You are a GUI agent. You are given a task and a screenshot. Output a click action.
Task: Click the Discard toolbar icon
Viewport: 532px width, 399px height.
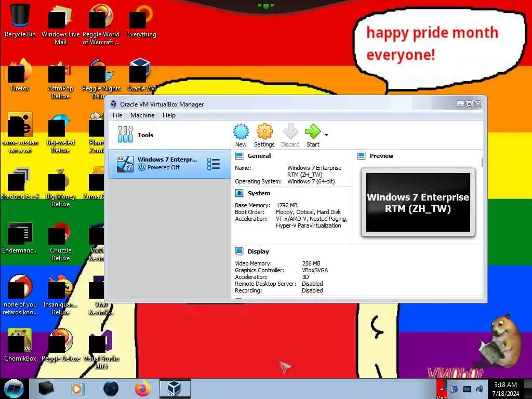tap(290, 135)
